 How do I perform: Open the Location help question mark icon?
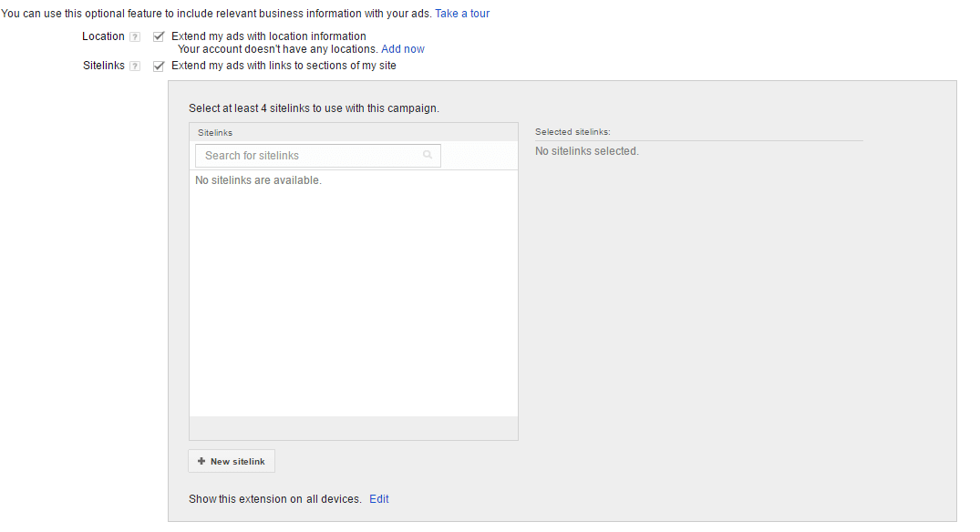pyautogui.click(x=135, y=36)
